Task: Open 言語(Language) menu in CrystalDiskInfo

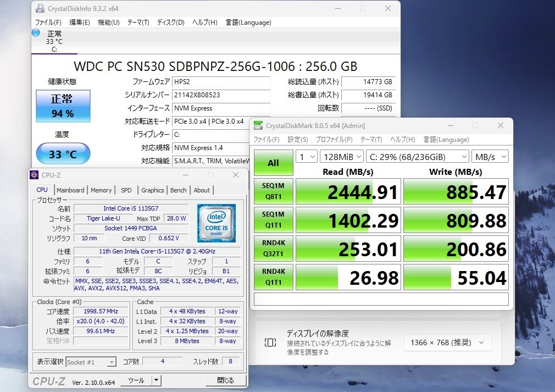Action: tap(248, 23)
